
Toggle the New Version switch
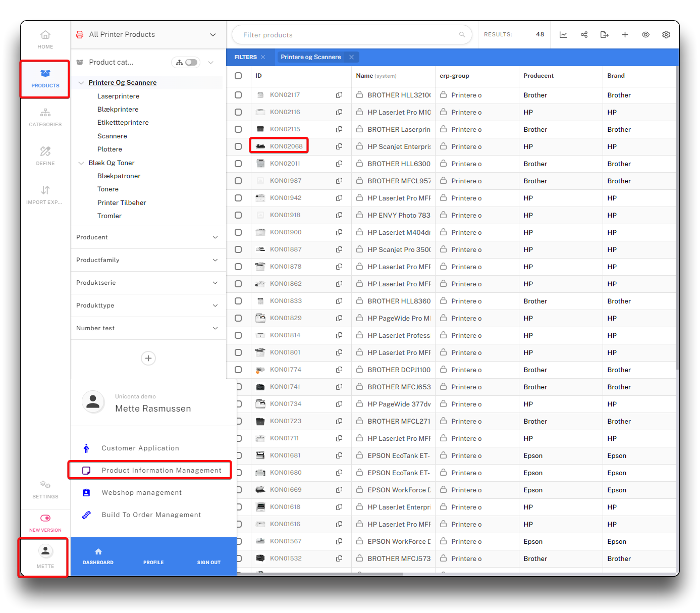coord(45,518)
